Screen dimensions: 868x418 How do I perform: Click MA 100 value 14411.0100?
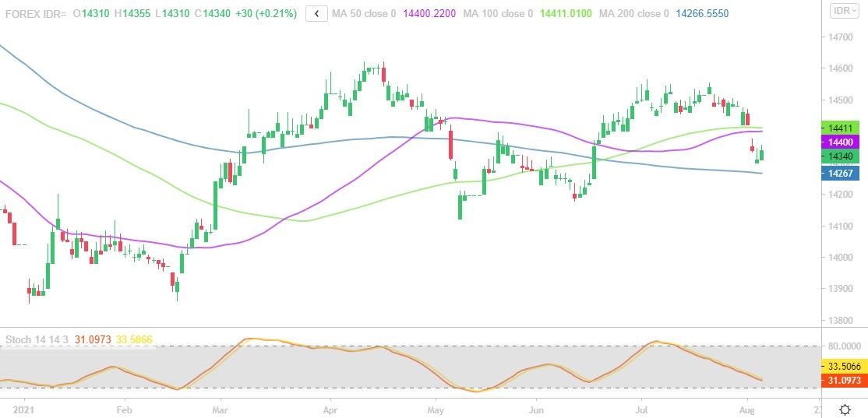point(565,13)
